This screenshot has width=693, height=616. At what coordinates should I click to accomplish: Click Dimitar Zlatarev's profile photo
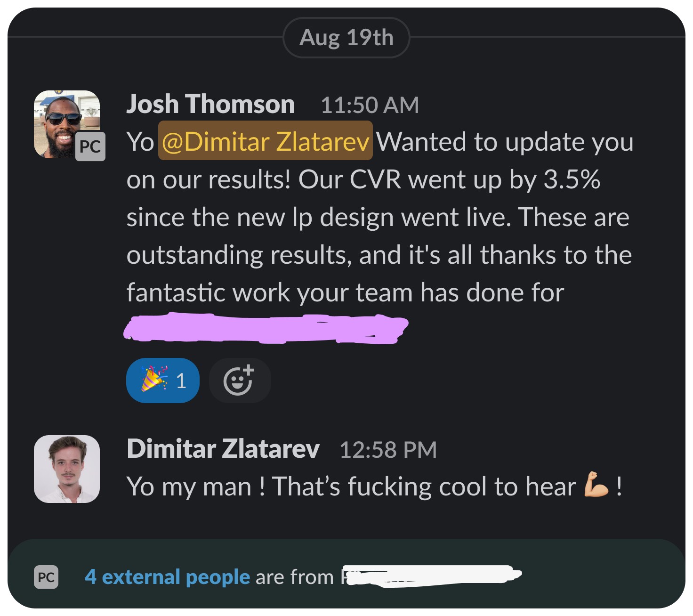(x=67, y=469)
